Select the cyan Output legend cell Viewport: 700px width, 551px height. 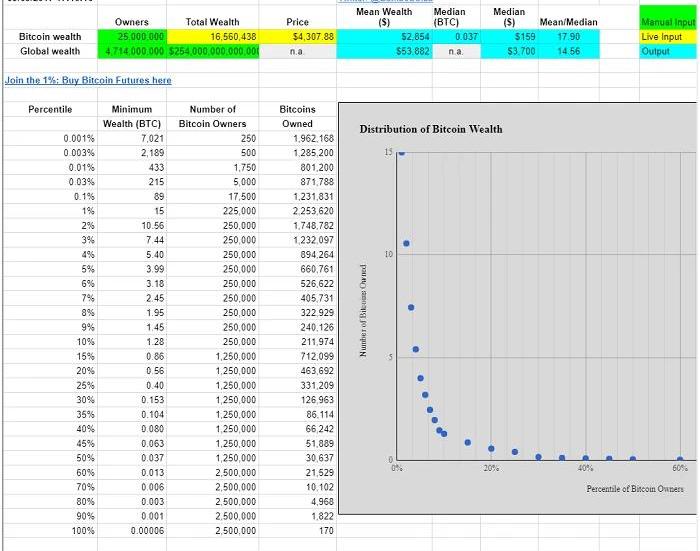[667, 51]
